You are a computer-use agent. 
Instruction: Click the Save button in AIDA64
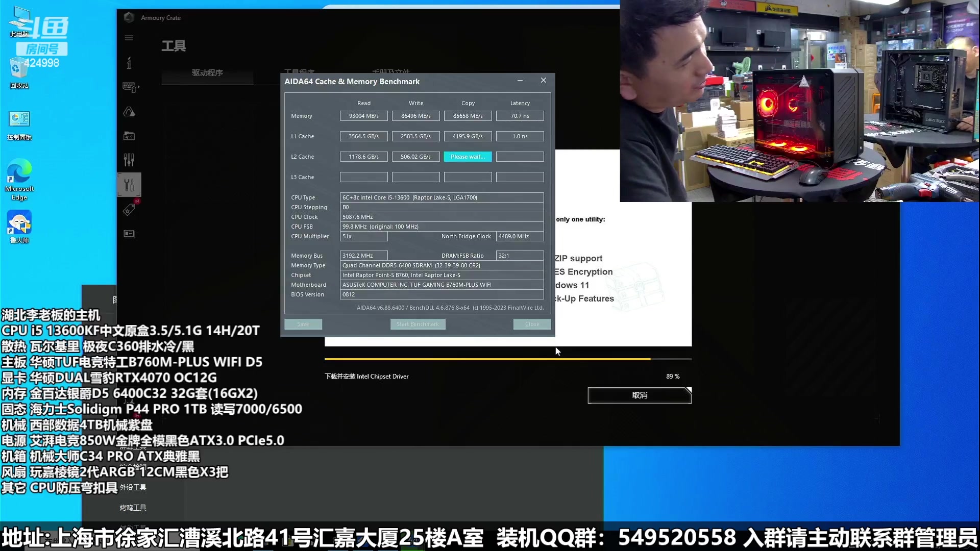pos(303,324)
